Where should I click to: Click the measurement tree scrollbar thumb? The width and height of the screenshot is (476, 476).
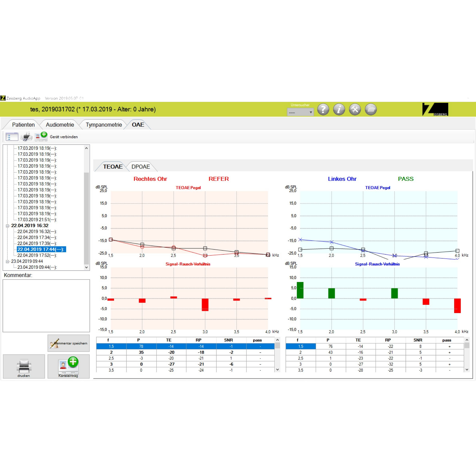click(x=87, y=218)
